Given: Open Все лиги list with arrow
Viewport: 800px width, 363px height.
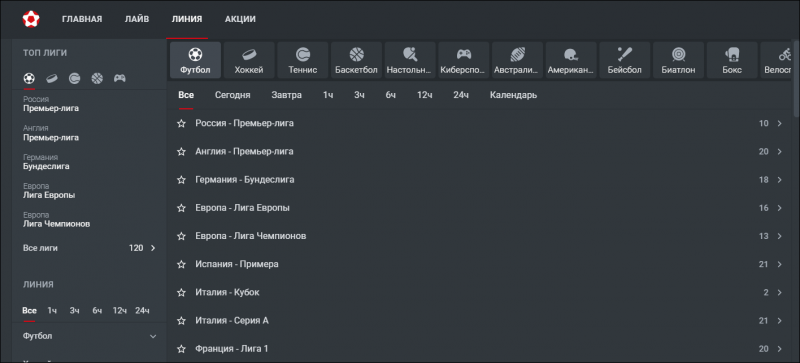Looking at the screenshot, I should coord(89,248).
